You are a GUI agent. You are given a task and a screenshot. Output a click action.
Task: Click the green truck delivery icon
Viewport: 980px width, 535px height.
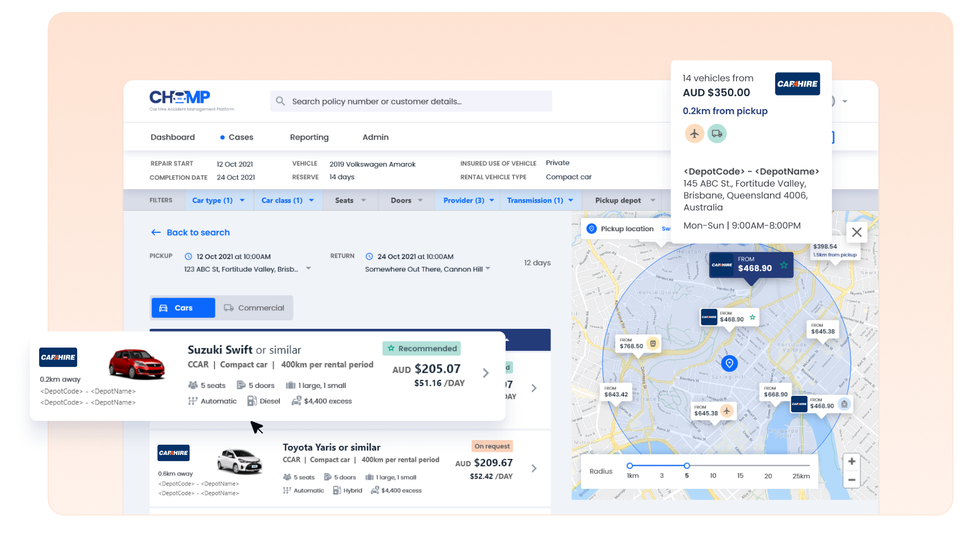pos(717,133)
